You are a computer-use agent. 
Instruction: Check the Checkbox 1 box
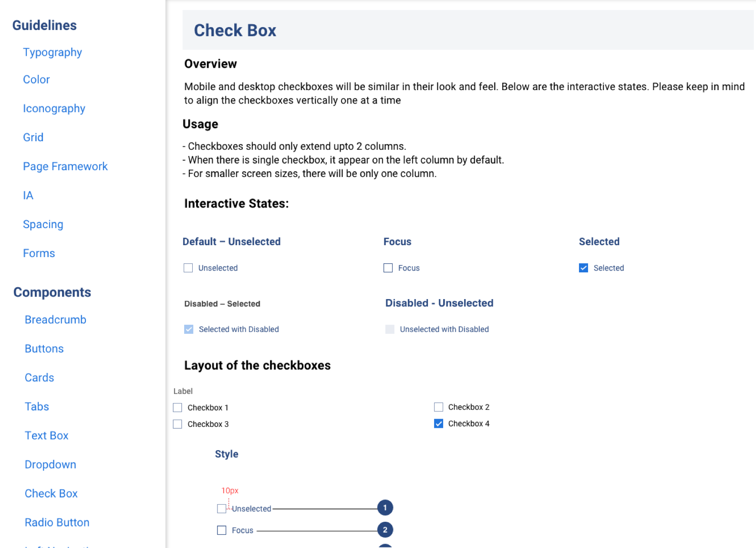(177, 408)
